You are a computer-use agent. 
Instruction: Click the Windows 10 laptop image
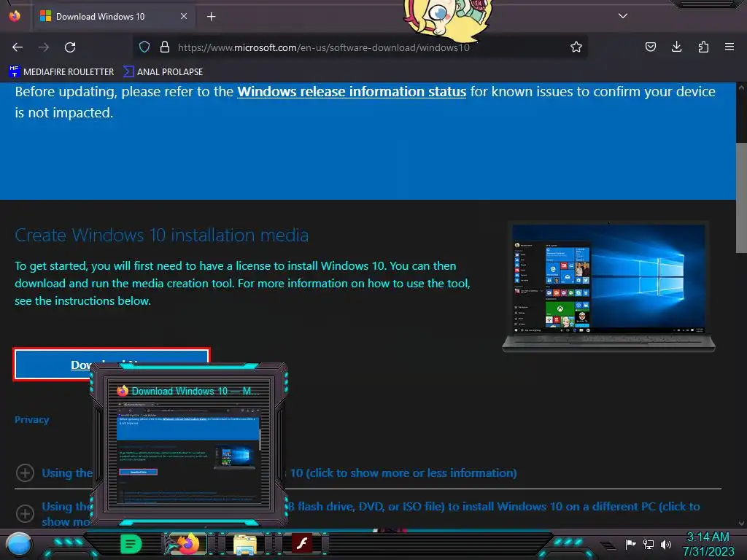coord(608,287)
